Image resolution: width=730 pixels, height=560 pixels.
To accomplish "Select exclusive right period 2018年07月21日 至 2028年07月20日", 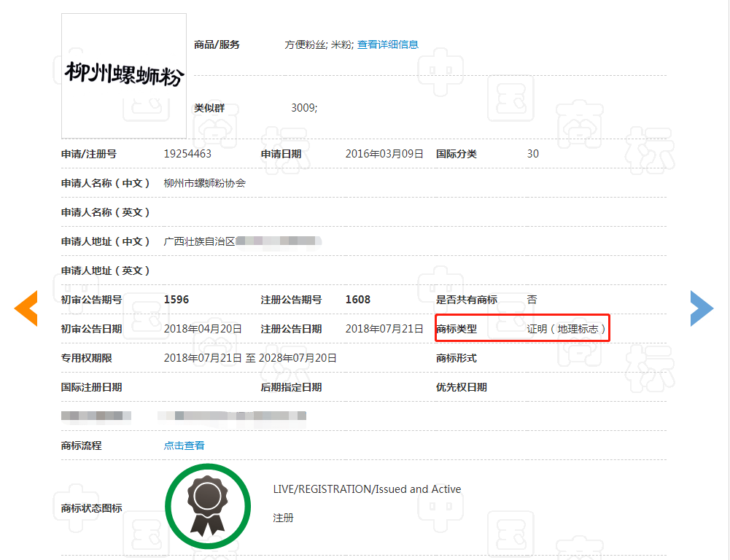I will coord(250,358).
